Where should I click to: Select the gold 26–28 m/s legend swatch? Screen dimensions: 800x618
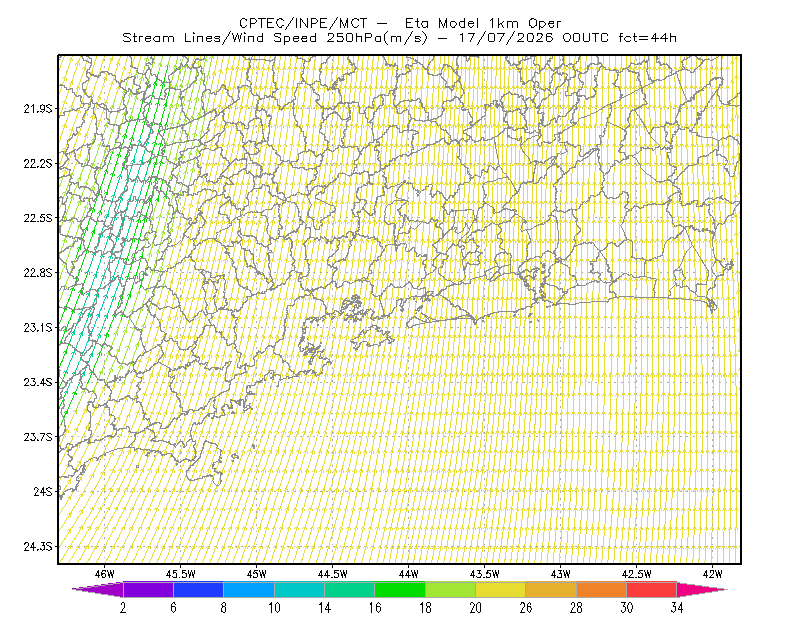(x=551, y=589)
